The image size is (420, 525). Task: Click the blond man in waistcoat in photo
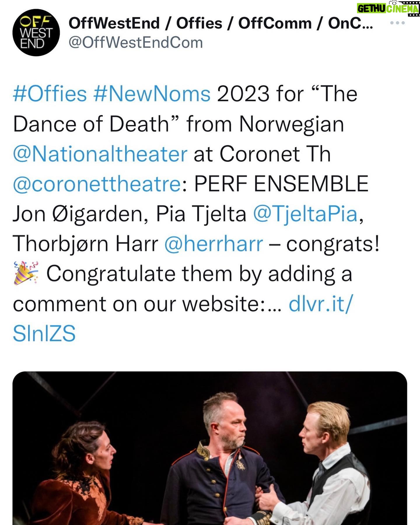(x=330, y=464)
